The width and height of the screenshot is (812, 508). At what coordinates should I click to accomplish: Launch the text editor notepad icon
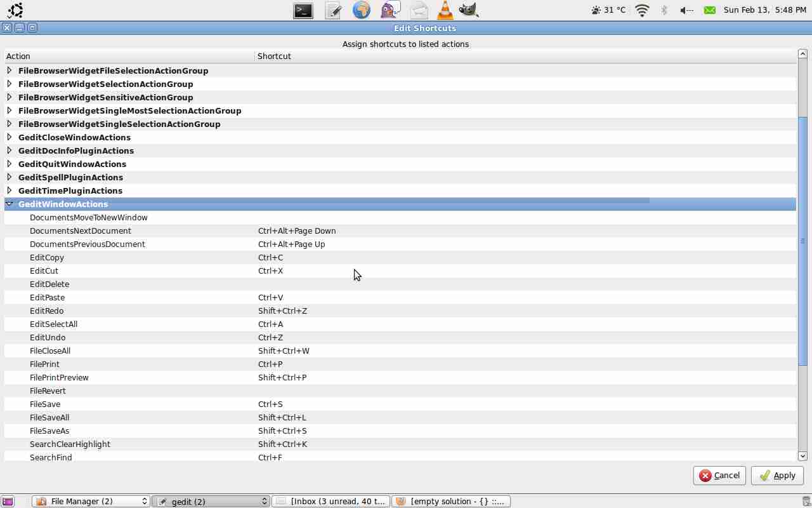coord(333,10)
